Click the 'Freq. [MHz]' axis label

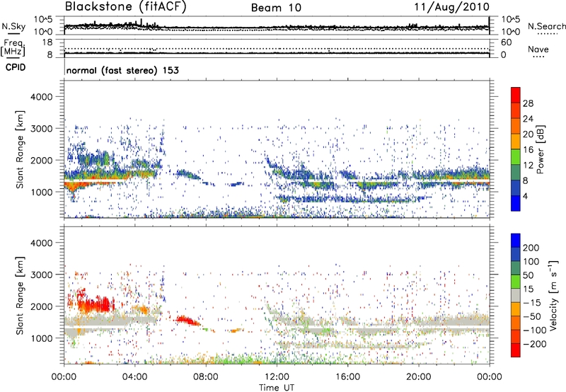point(13,48)
